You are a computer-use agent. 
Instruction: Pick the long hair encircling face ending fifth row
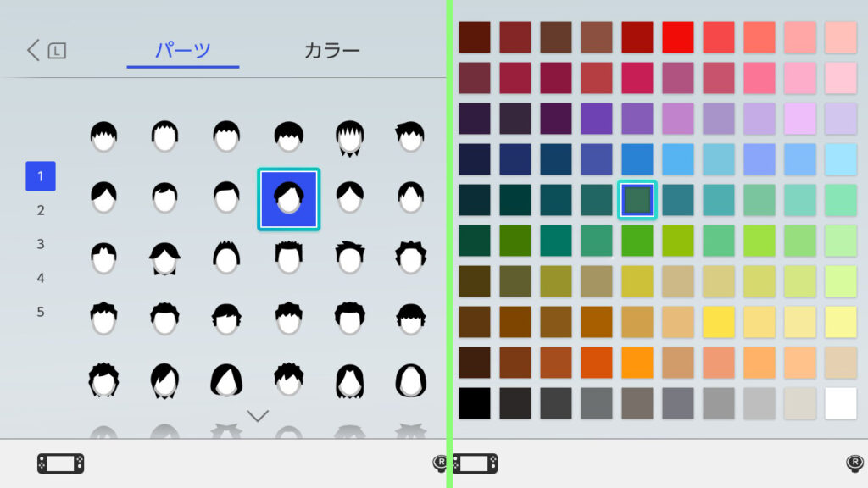[x=411, y=380]
